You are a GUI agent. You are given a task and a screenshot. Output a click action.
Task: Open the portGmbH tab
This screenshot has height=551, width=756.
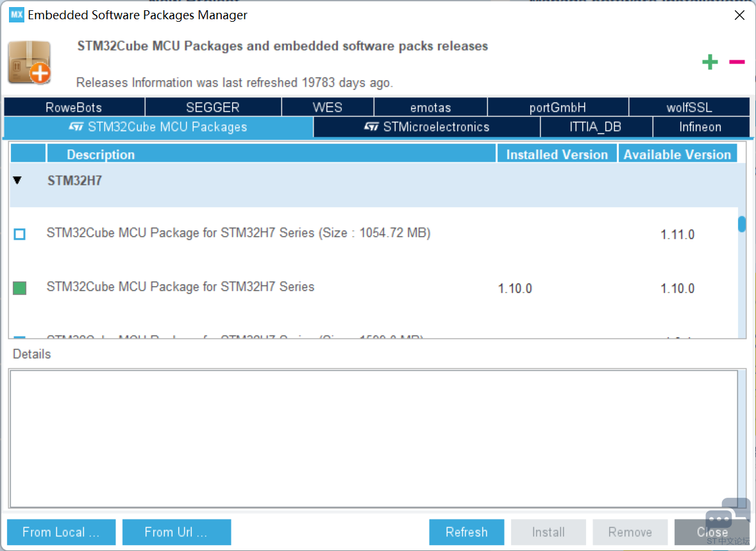(558, 107)
